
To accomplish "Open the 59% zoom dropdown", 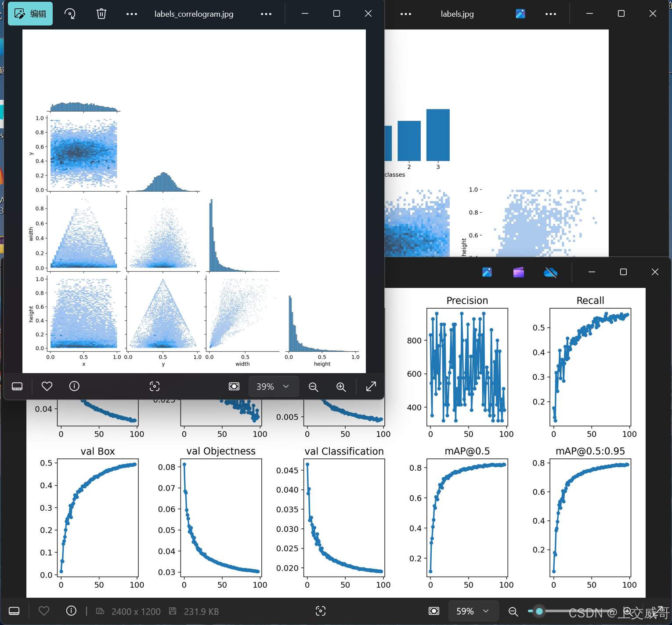I will point(473,611).
